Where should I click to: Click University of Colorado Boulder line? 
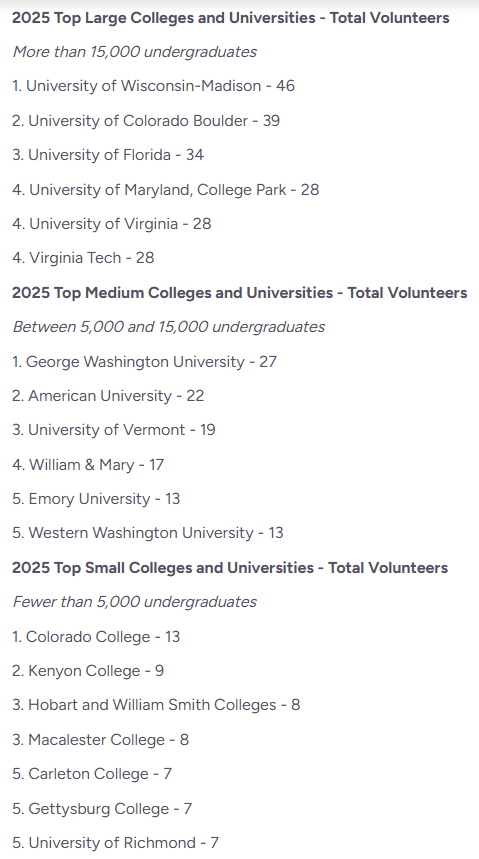[x=146, y=121]
